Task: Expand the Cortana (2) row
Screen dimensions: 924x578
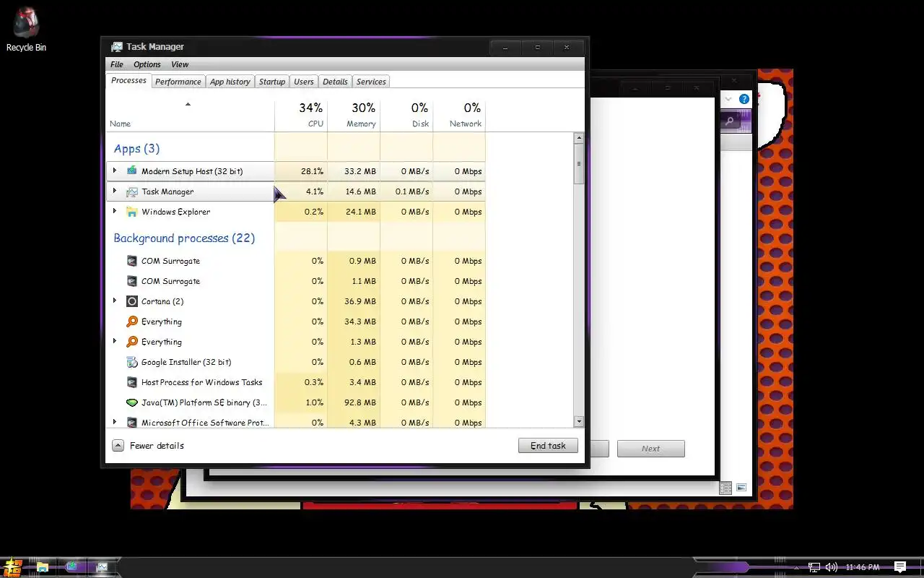Action: coord(115,301)
